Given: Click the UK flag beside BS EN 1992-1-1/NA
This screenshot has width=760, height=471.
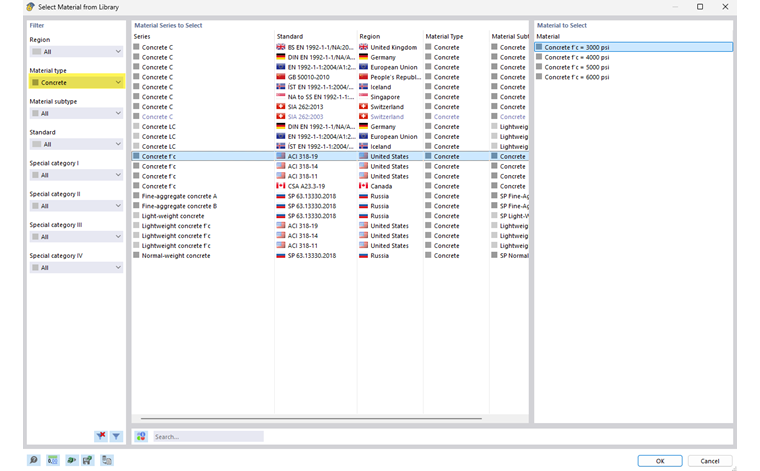Looking at the screenshot, I should 281,47.
